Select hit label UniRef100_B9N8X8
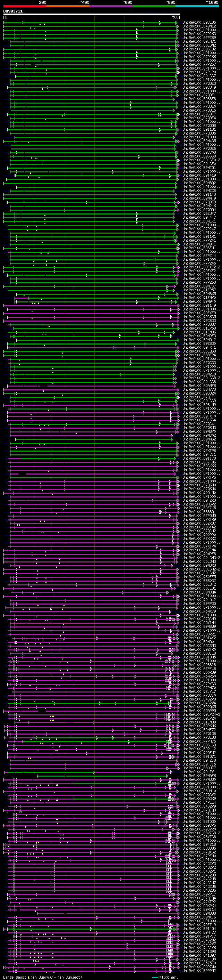Screen dimensions: 222x980 199,565
